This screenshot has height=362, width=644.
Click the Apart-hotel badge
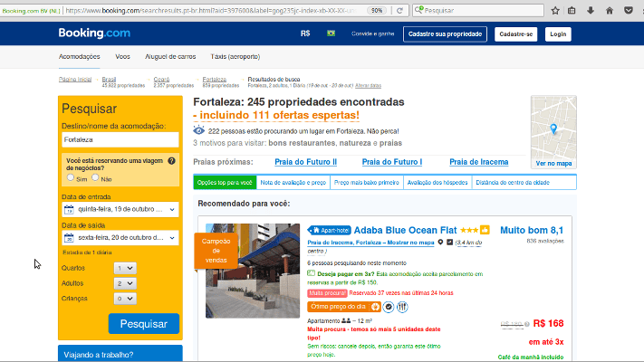point(330,230)
